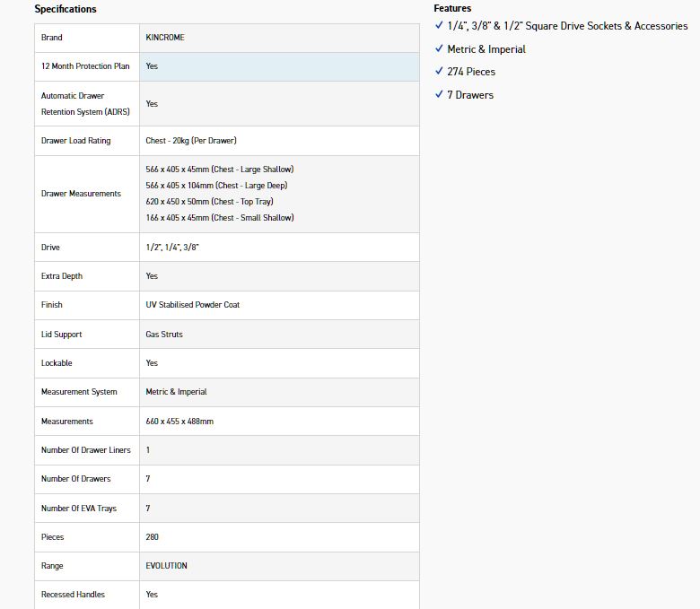Click the KINCROME brand value

pos(165,38)
